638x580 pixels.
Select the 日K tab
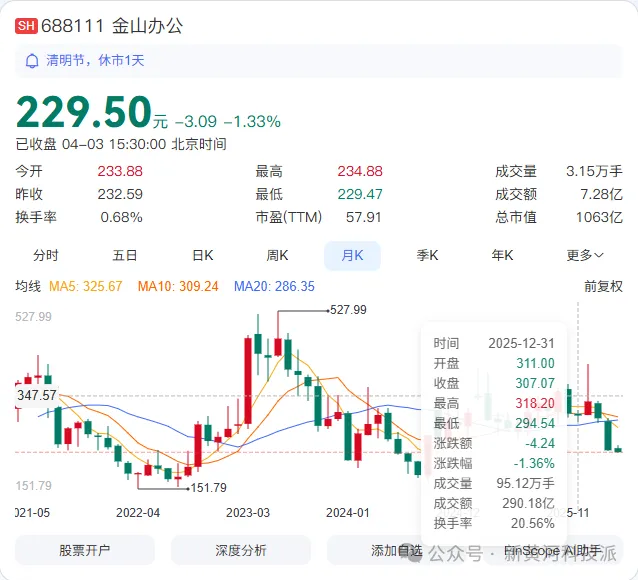203,256
